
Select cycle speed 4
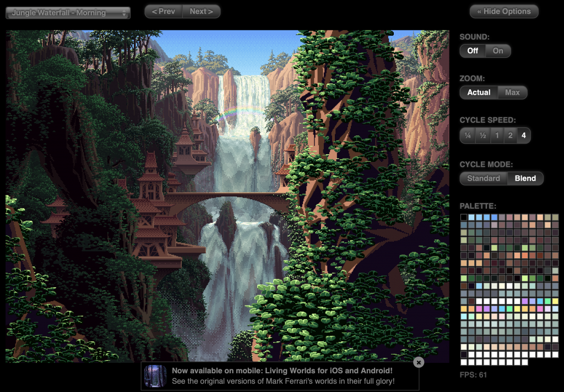[524, 135]
